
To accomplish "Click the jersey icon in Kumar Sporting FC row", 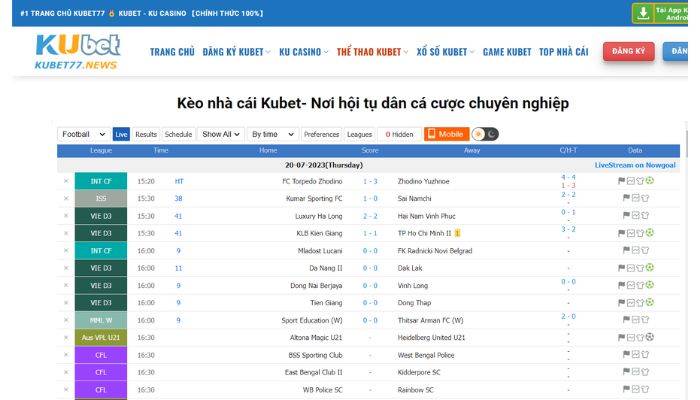I will pos(644,198).
